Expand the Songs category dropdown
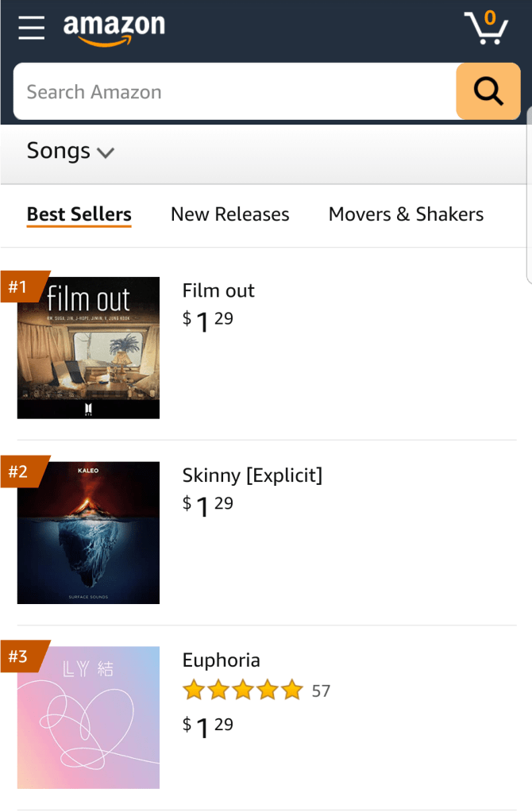 [x=70, y=151]
